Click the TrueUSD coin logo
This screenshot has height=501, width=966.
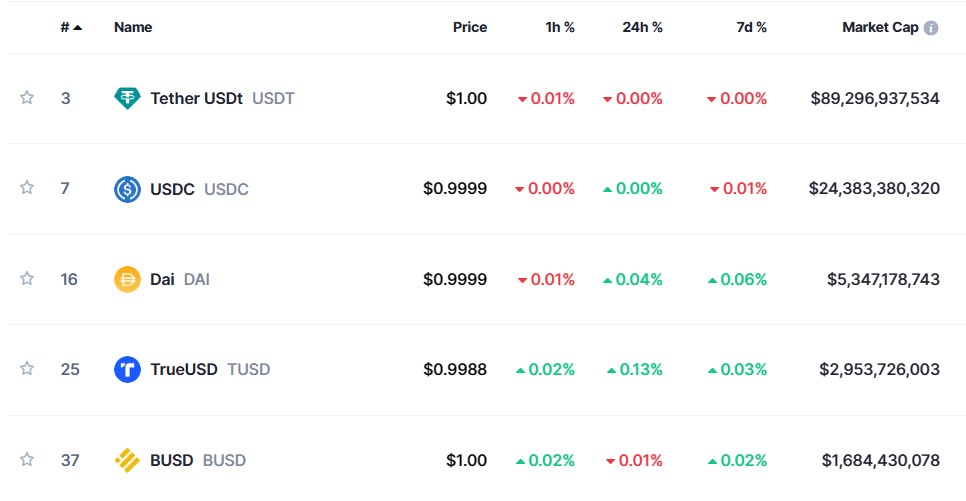[x=127, y=369]
